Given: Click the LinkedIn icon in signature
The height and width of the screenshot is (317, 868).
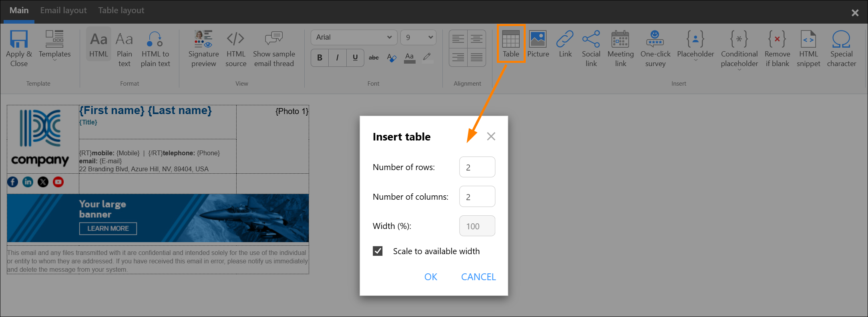Looking at the screenshot, I should point(28,182).
